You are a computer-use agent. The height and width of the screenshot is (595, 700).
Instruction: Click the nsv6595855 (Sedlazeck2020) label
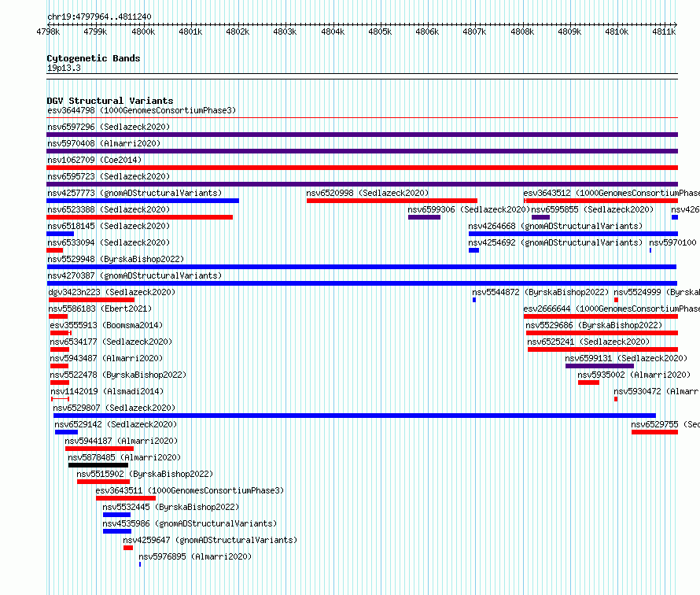[x=592, y=209]
